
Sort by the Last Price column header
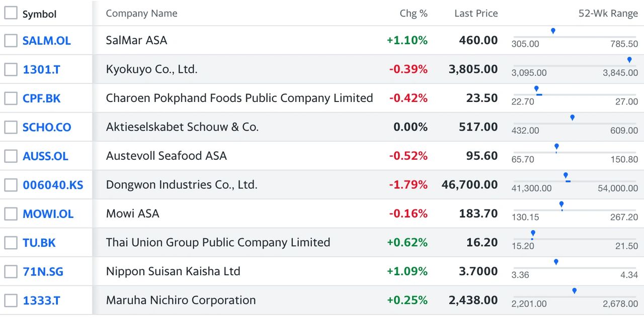(476, 14)
